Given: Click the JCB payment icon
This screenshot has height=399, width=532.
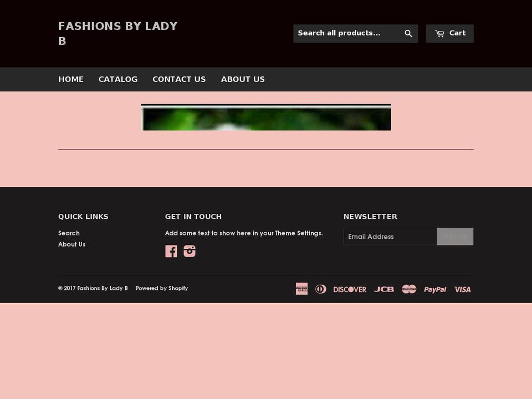Looking at the screenshot, I should tap(383, 289).
